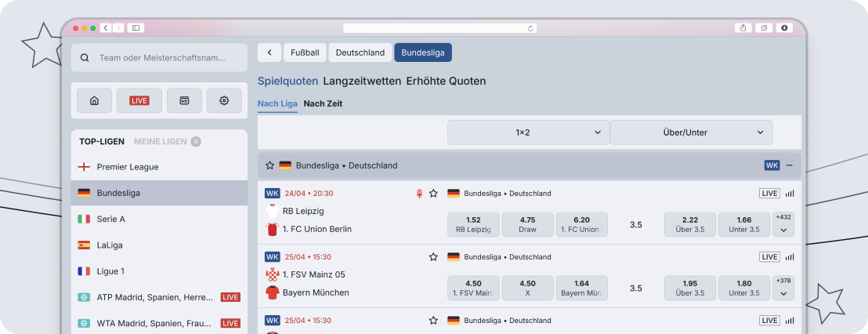The width and height of the screenshot is (868, 334).
Task: Favorite the third match star at 25/04 15:30
Action: point(433,320)
